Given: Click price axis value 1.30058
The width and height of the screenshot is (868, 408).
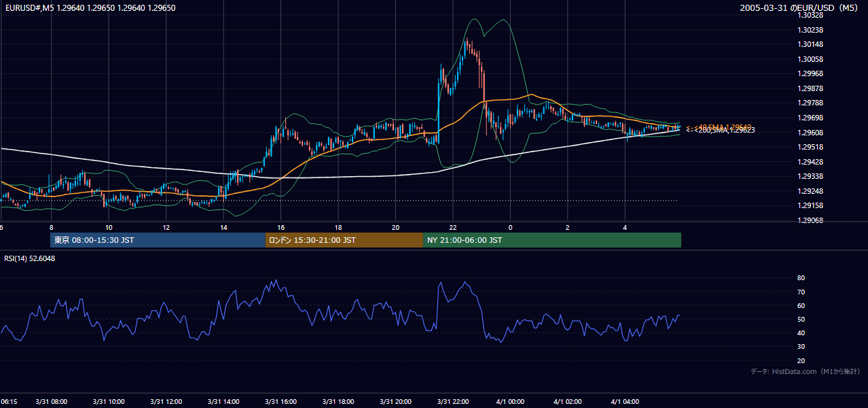Looking at the screenshot, I should click(x=811, y=59).
